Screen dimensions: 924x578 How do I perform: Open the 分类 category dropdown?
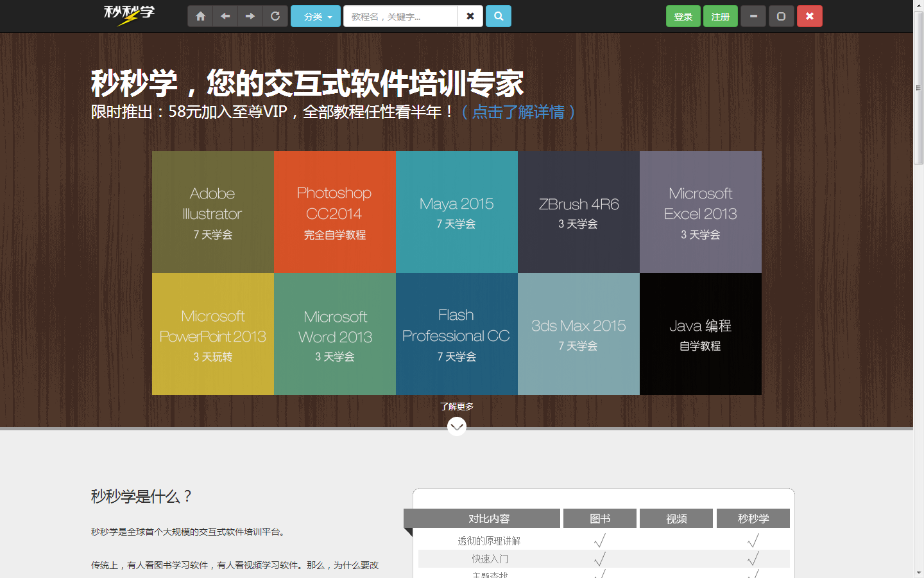click(x=316, y=15)
